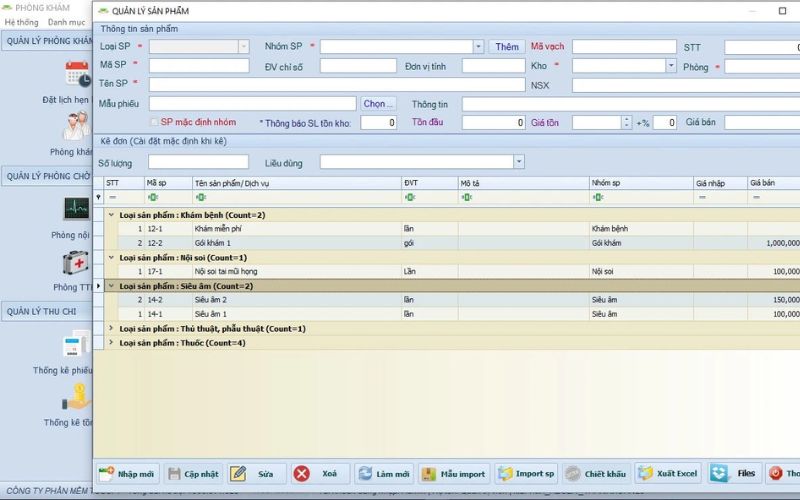Collapse the Khám bệnh product group

pos(111,215)
